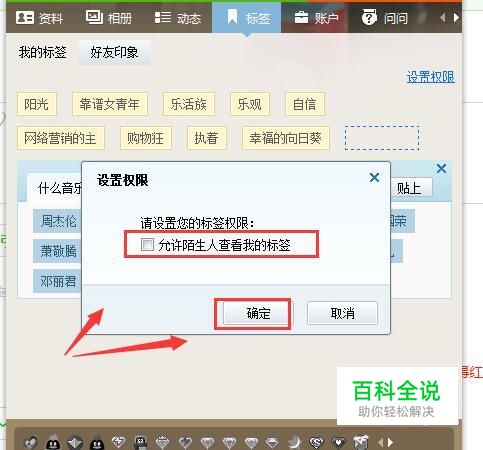Close the tag suggestion panel
The height and width of the screenshot is (450, 483).
click(x=441, y=169)
